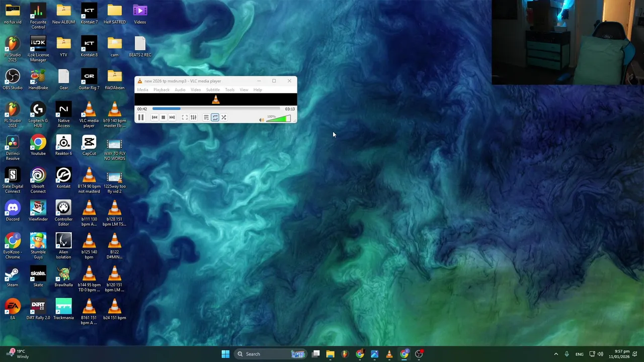Select the Logitech G HUB desktop icon
This screenshot has width=644, height=362.
pos(38,115)
